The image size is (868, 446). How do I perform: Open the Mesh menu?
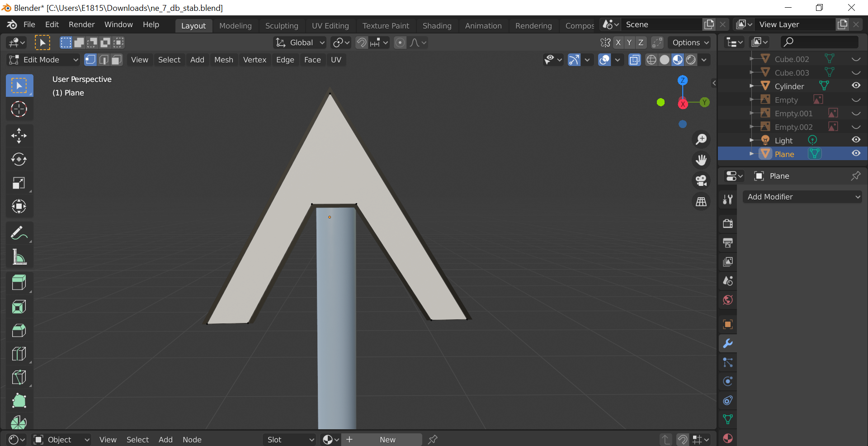[x=223, y=60]
